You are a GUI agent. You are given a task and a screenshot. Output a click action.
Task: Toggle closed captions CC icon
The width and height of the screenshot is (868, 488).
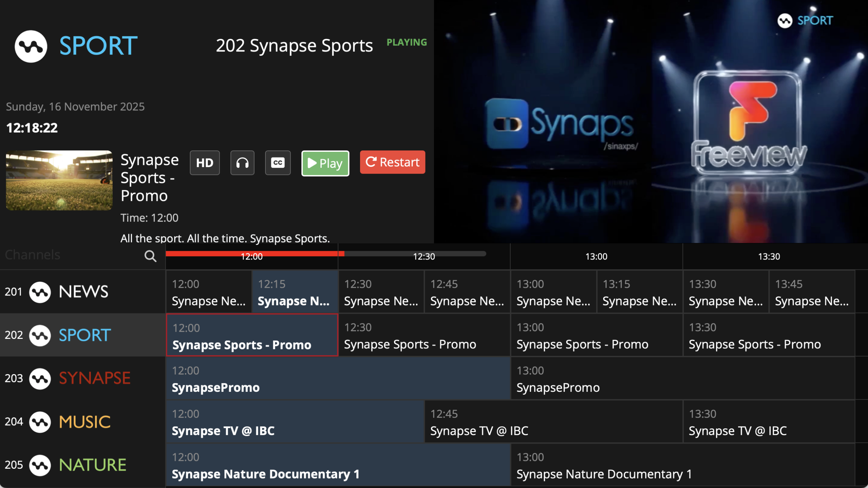pos(278,163)
